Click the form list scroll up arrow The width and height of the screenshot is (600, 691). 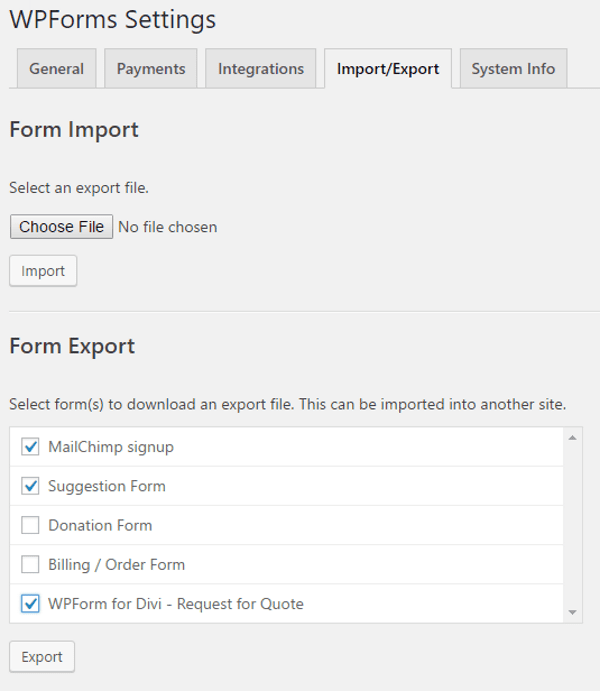point(572,438)
